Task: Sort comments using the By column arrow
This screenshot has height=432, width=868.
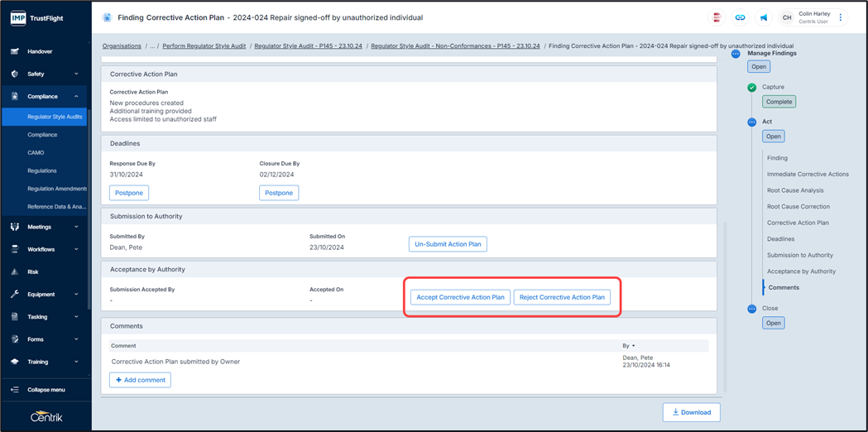Action: tap(633, 346)
